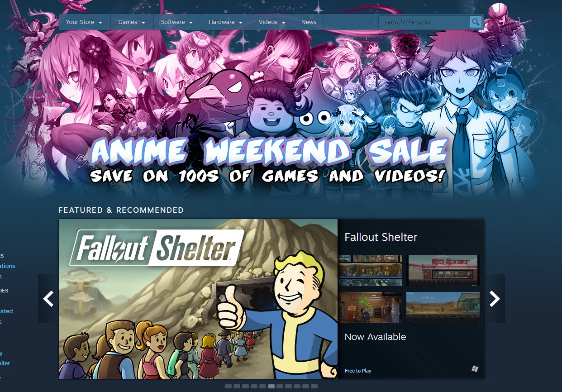562x392 pixels.
Task: View the Red Rocket station screenshot thumbnail
Action: point(443,270)
